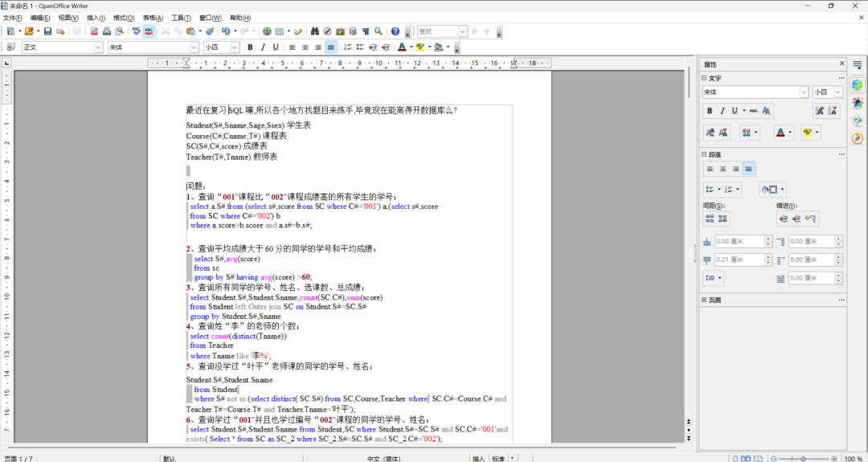The image size is (868, 462).
Task: Click the zoom slider in status bar
Action: [x=803, y=459]
